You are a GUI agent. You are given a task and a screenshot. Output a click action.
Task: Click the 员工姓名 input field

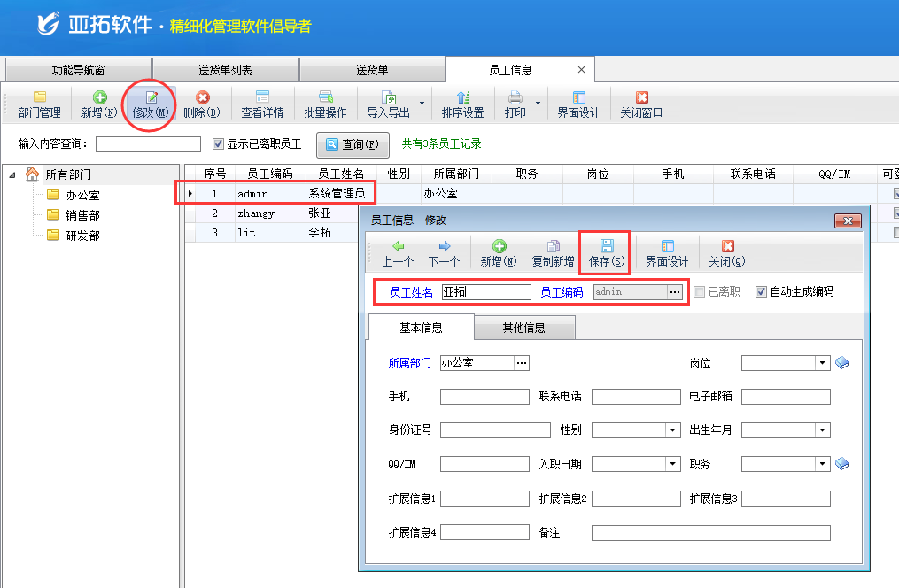[x=486, y=291]
